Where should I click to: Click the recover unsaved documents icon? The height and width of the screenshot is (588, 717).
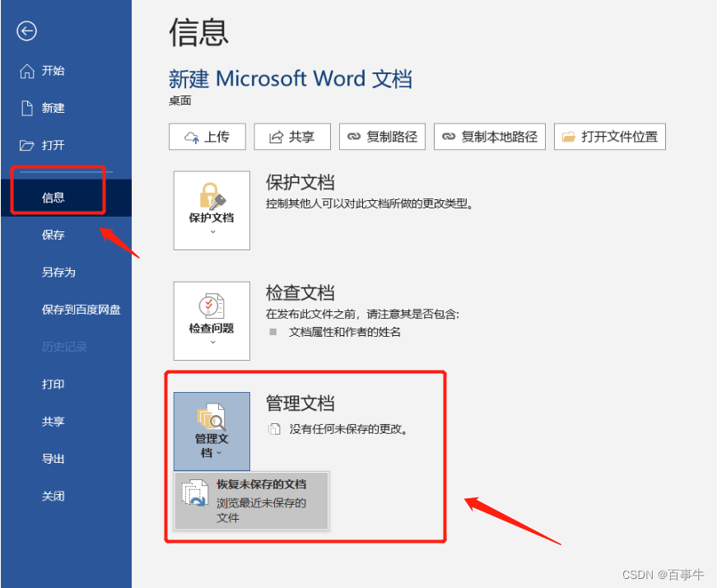195,492
